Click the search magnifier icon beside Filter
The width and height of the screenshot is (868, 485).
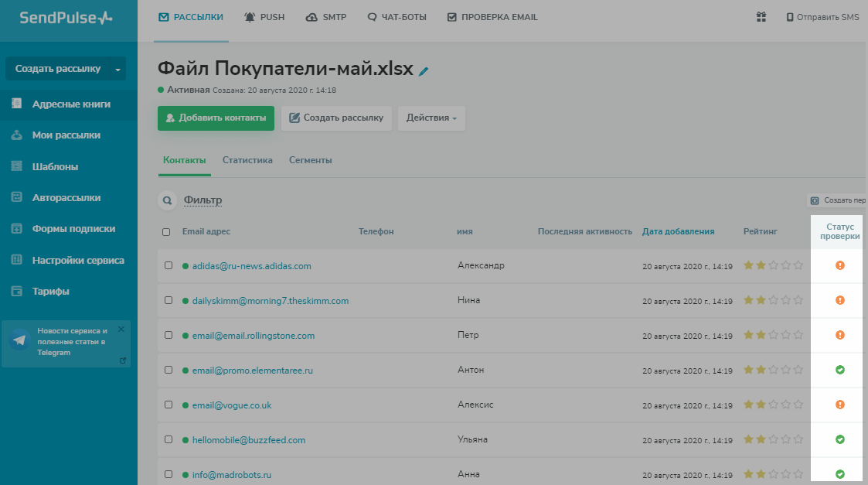[166, 201]
